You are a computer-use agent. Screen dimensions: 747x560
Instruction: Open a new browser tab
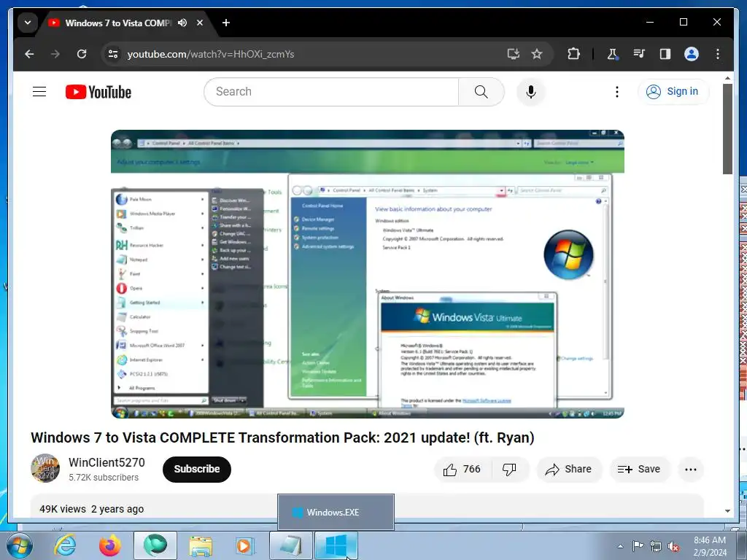(226, 23)
